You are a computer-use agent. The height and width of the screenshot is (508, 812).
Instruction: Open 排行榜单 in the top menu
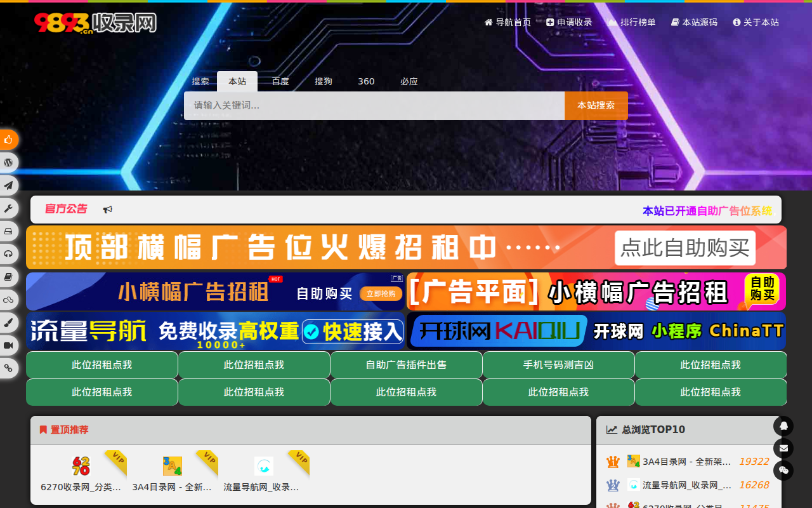pyautogui.click(x=631, y=22)
